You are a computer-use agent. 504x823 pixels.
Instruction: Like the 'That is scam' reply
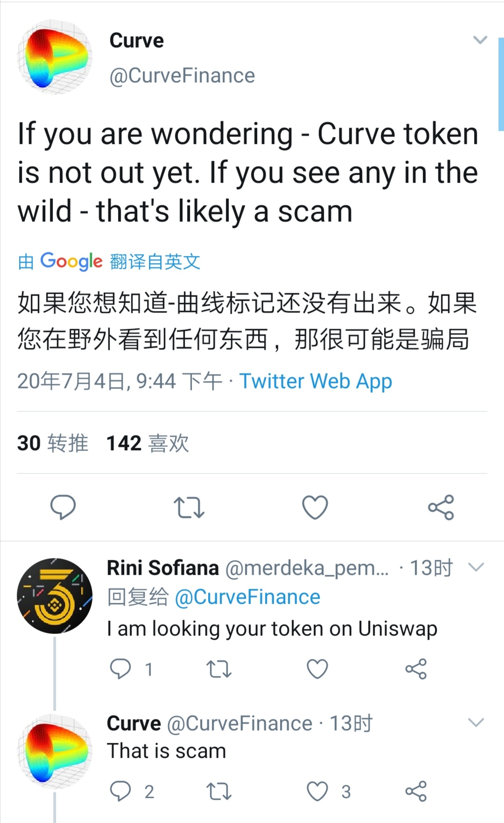point(318,790)
